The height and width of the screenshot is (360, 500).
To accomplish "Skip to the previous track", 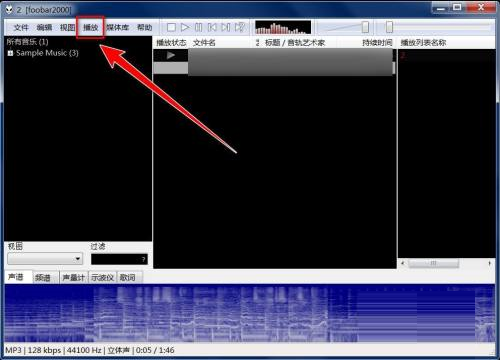I will [x=212, y=27].
